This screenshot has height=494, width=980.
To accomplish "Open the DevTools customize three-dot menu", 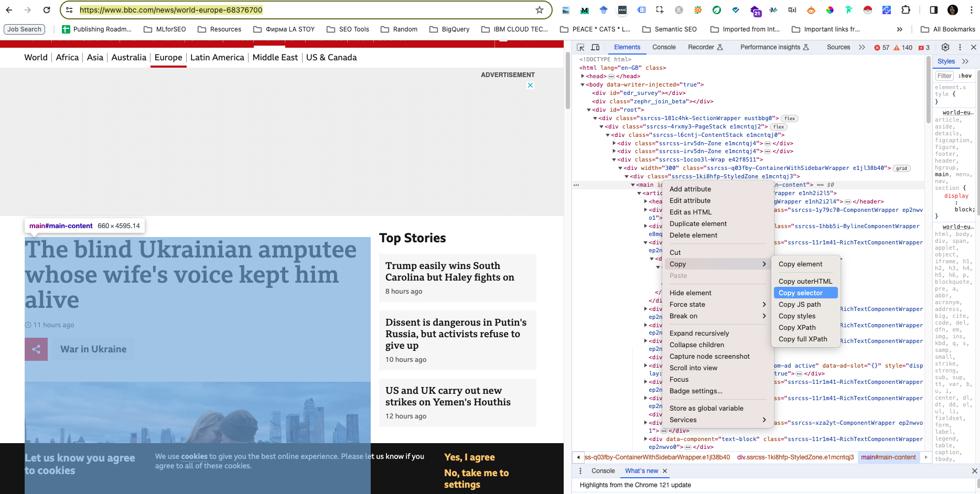I will [960, 47].
